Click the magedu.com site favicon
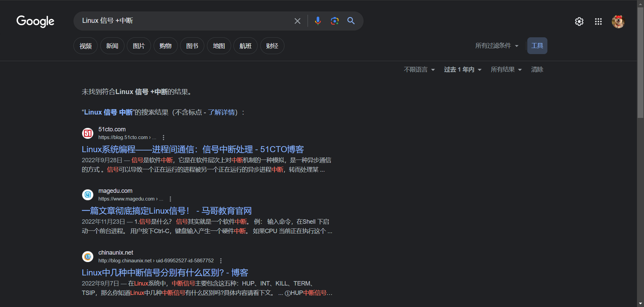644x307 pixels. [88, 194]
